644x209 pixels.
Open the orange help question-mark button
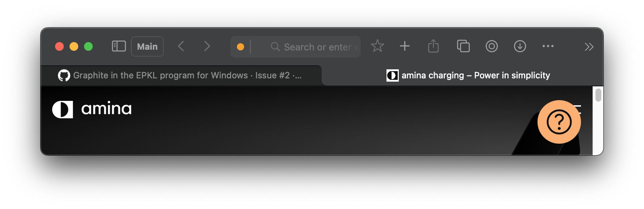pyautogui.click(x=559, y=122)
